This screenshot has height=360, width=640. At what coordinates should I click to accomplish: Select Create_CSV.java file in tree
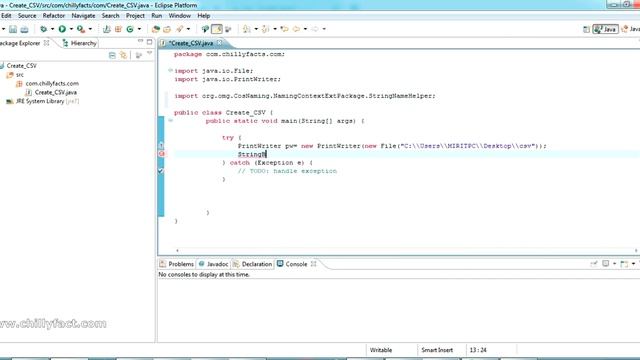point(51,93)
